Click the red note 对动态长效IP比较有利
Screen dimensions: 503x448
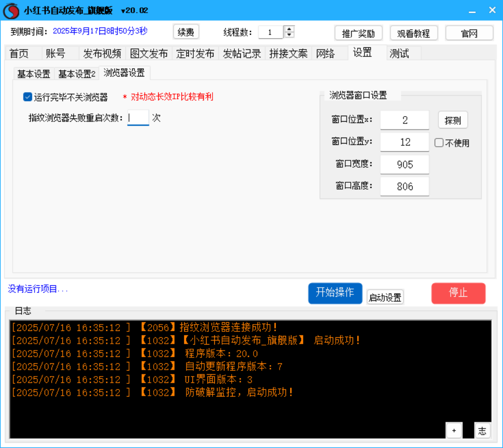[172, 97]
